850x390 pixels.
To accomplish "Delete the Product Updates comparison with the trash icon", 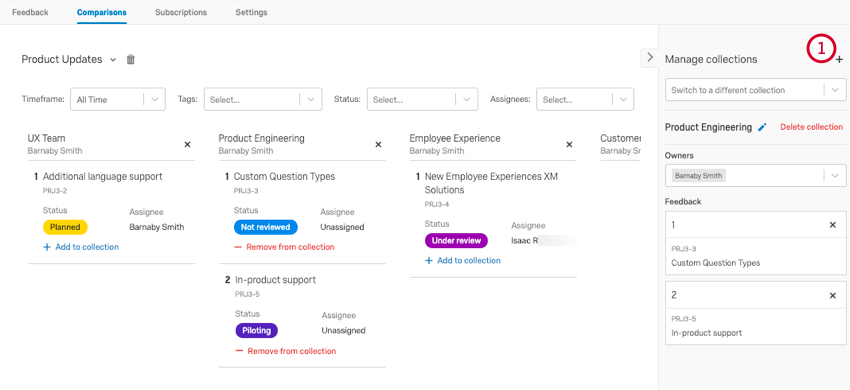I will 131,60.
